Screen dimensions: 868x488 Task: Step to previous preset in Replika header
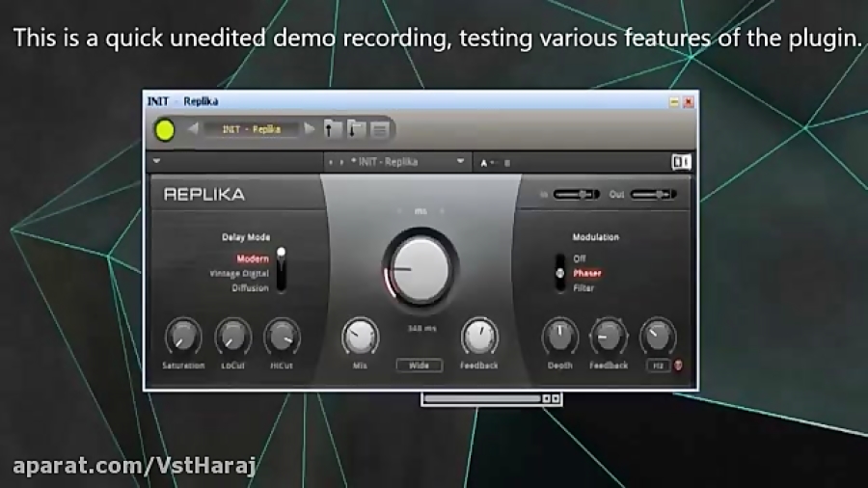click(331, 162)
